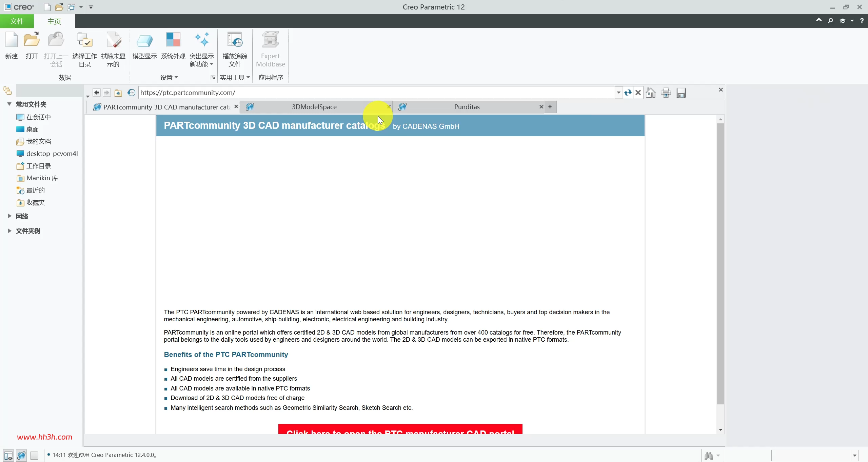Go to browser home page icon
This screenshot has width=868, height=462.
point(651,93)
